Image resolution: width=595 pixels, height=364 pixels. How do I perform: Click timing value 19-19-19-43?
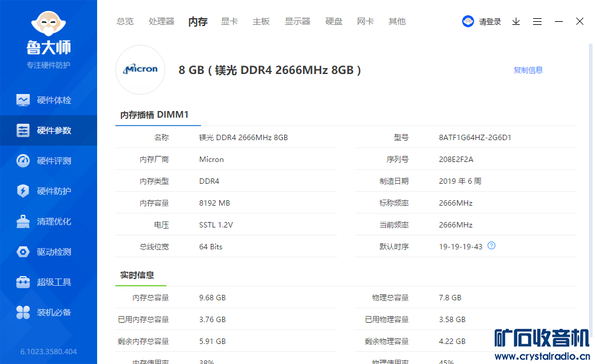461,247
